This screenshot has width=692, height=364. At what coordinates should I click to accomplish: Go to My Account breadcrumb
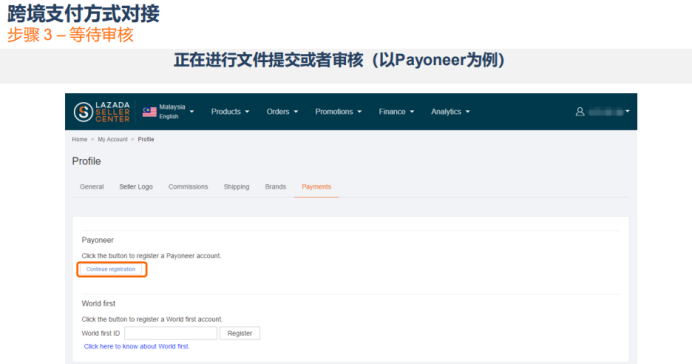[x=113, y=139]
